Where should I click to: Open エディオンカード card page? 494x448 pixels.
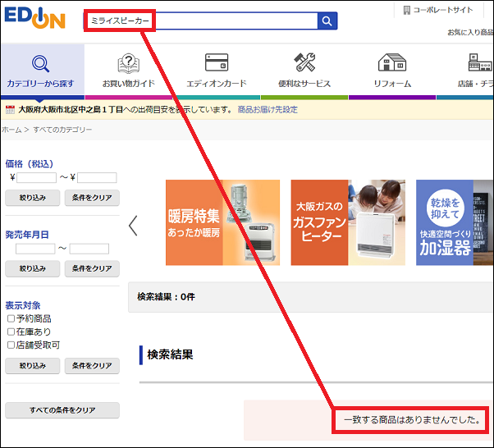216,71
